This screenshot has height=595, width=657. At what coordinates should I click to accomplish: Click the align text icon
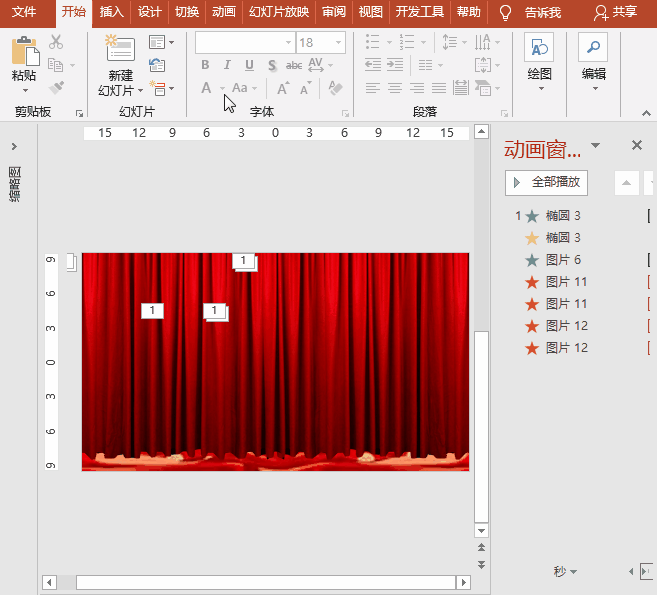click(483, 65)
